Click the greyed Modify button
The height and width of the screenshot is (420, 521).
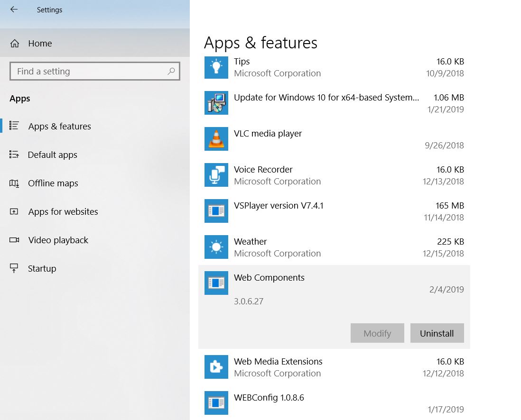coord(377,333)
